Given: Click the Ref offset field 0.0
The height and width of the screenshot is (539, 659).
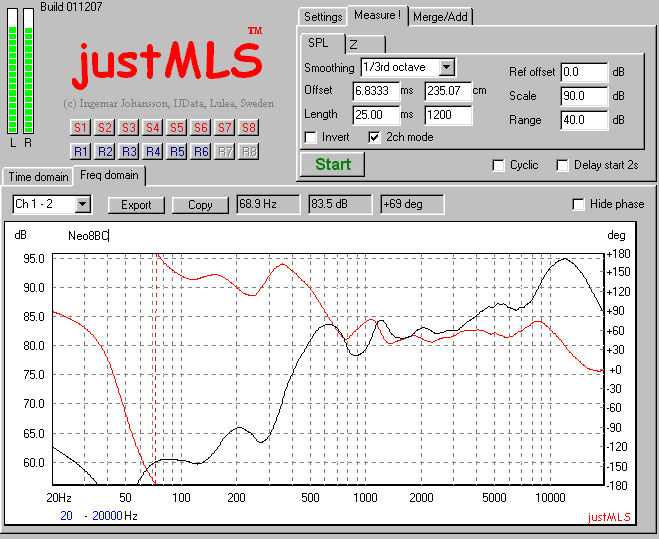Looking at the screenshot, I should point(584,72).
